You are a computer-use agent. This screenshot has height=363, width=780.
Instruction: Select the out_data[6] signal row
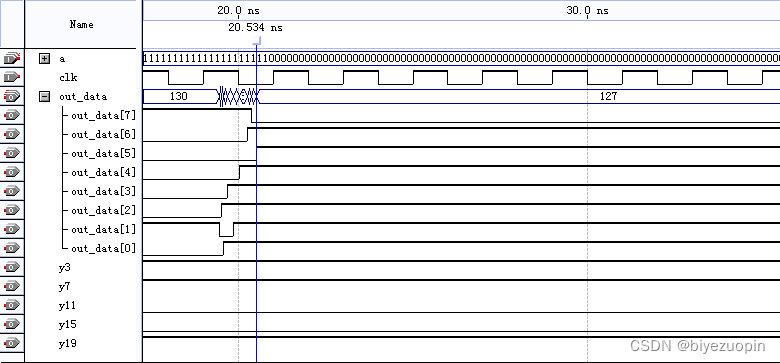click(103, 134)
